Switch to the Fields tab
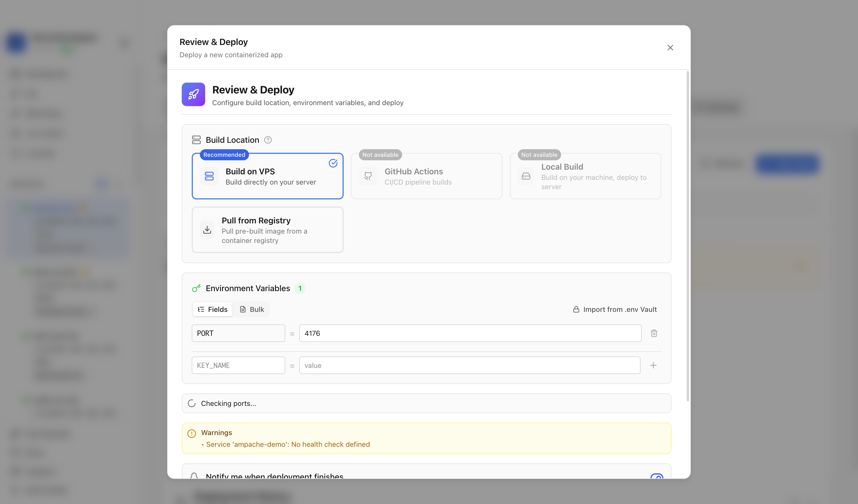Image resolution: width=858 pixels, height=504 pixels. 212,309
